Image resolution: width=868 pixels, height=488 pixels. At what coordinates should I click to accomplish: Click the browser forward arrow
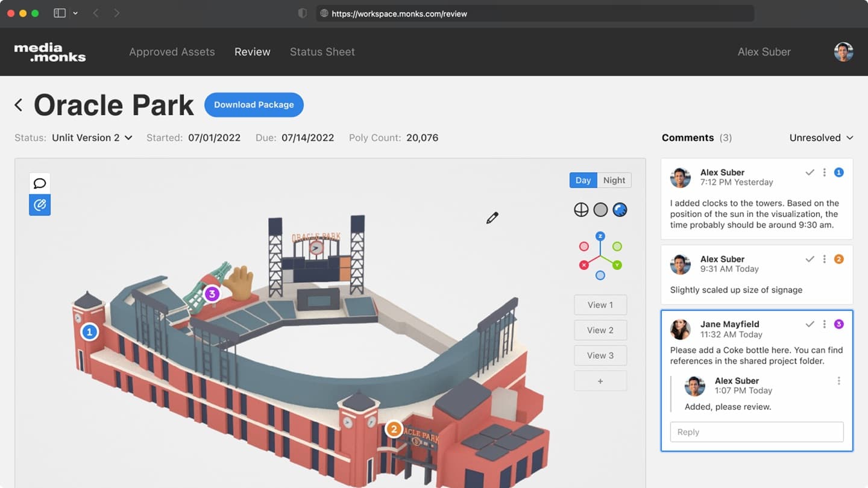coord(116,13)
